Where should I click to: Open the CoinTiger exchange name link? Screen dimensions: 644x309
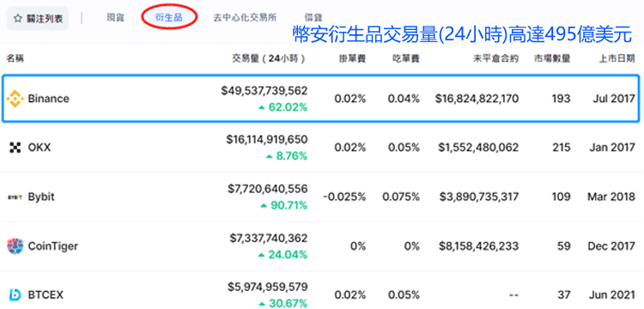pyautogui.click(x=53, y=246)
